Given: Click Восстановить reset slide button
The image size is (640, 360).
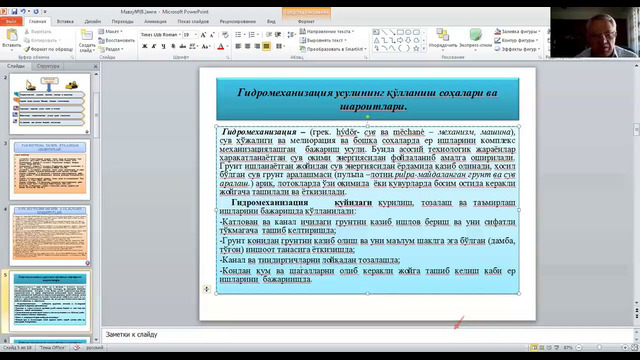Looking at the screenshot, I should pos(117,40).
